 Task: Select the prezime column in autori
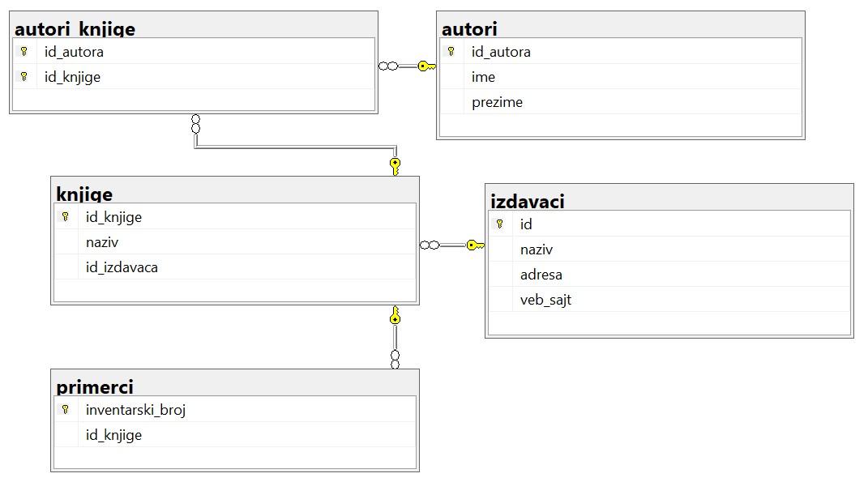(x=497, y=102)
